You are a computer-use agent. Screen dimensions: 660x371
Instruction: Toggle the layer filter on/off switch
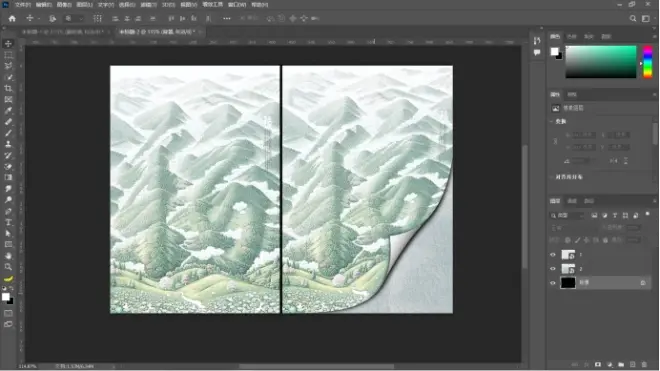(647, 214)
